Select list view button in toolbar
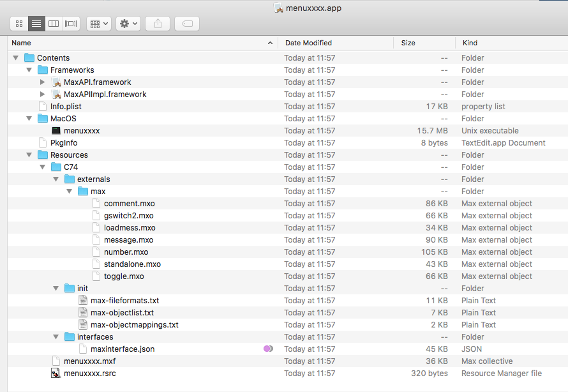The image size is (568, 392). tap(36, 24)
